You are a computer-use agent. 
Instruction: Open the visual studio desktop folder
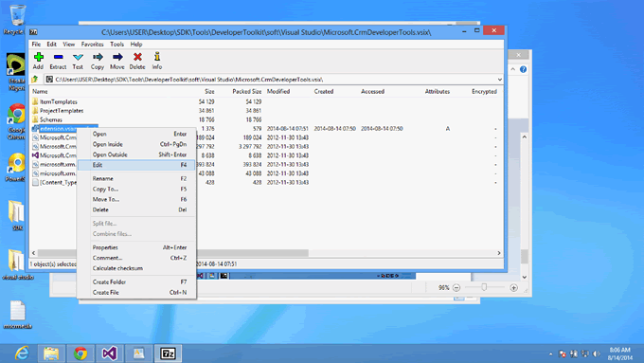17,263
